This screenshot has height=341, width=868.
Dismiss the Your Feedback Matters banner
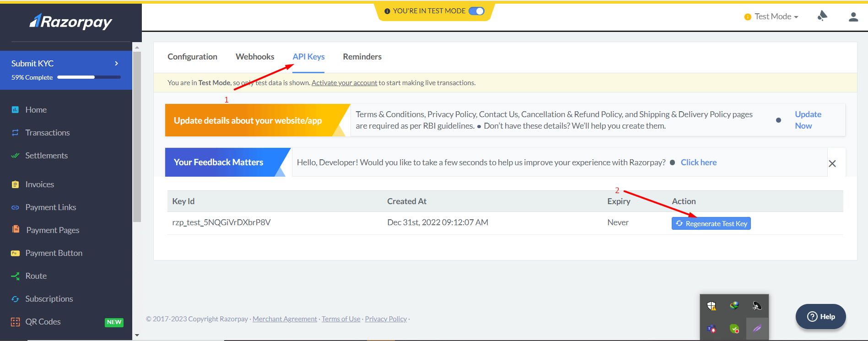point(832,163)
